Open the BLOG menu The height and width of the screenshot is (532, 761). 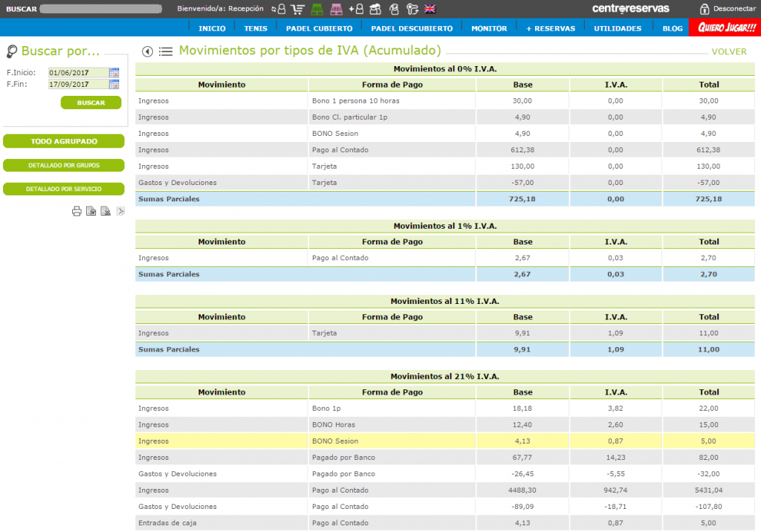(673, 29)
